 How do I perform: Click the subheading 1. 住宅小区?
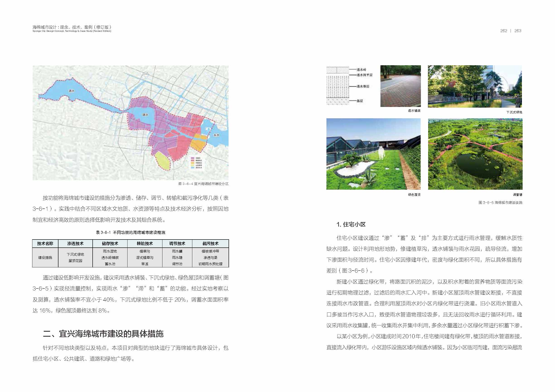(x=351, y=224)
